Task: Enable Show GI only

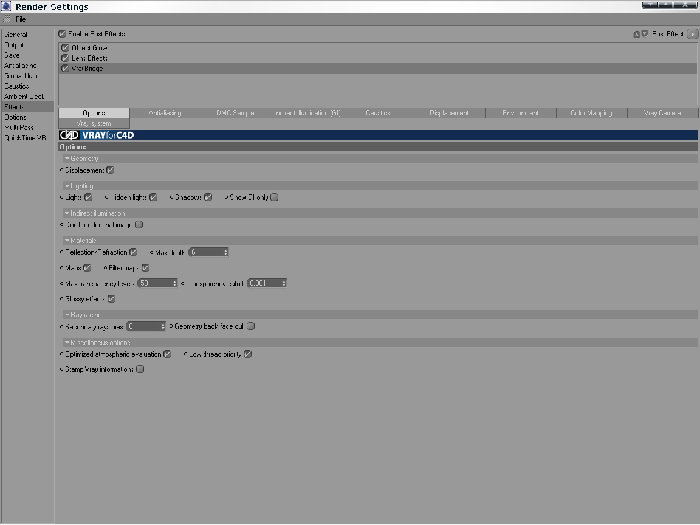Action: 275,197
